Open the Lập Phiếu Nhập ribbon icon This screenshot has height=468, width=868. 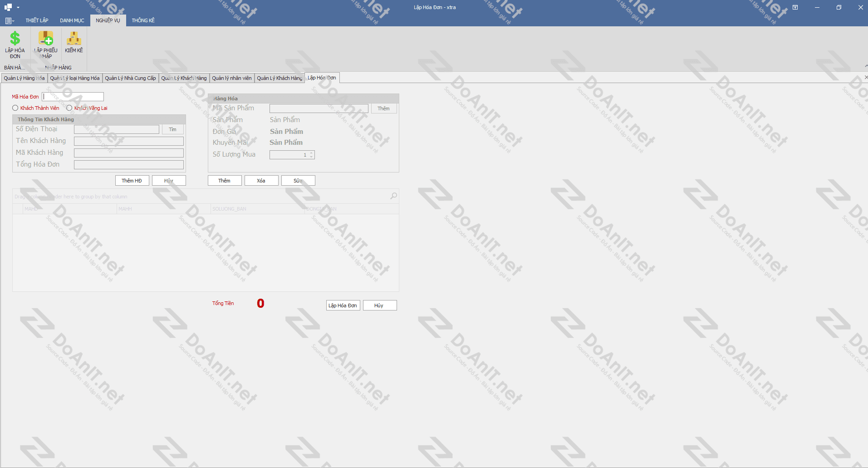point(46,44)
